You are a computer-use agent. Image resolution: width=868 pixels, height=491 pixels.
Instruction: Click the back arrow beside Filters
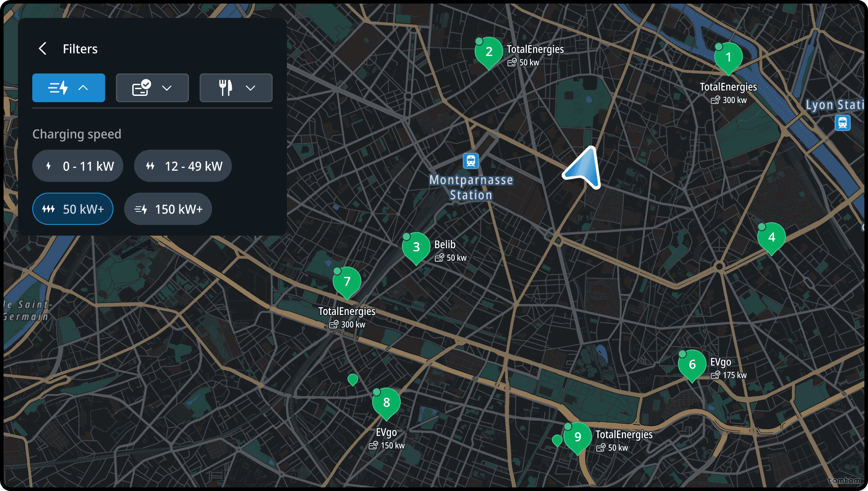(x=43, y=49)
